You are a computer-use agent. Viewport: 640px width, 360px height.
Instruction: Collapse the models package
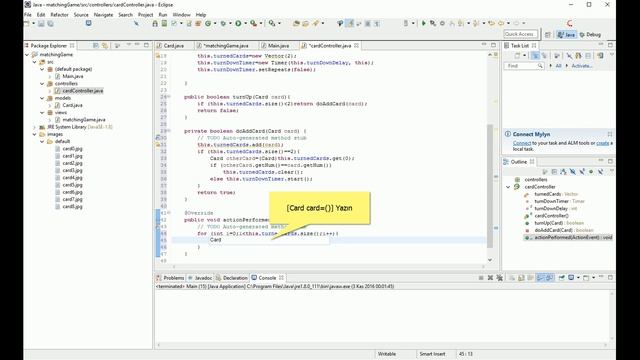point(42,98)
